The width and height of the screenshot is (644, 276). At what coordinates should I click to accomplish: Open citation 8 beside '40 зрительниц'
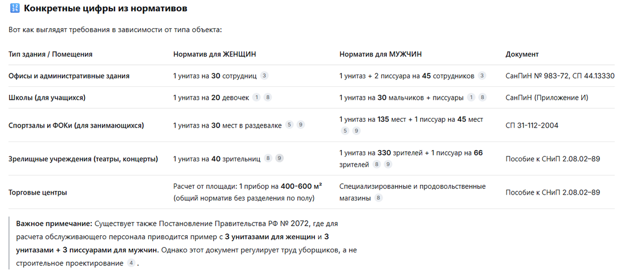coord(268,159)
